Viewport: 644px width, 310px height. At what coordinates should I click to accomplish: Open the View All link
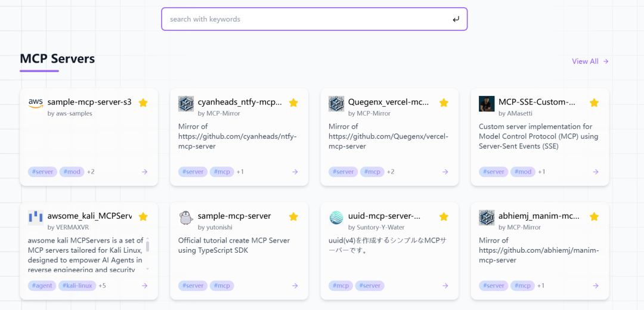(590, 61)
